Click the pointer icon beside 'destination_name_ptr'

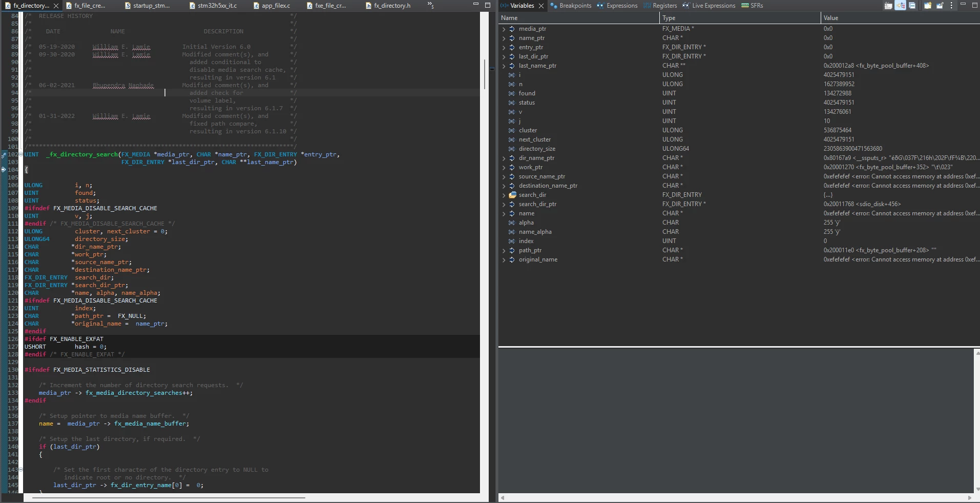(512, 186)
